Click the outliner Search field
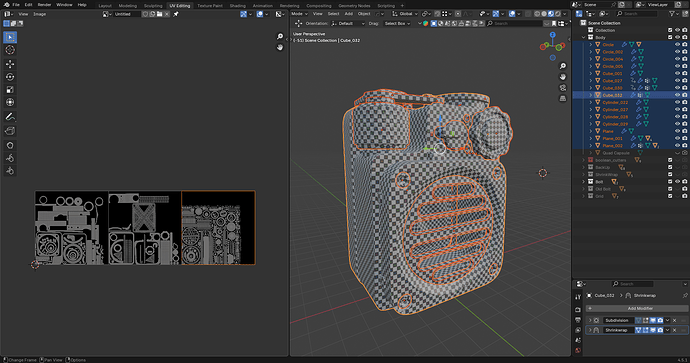Viewport: 690px width, 363px height. coord(636,14)
